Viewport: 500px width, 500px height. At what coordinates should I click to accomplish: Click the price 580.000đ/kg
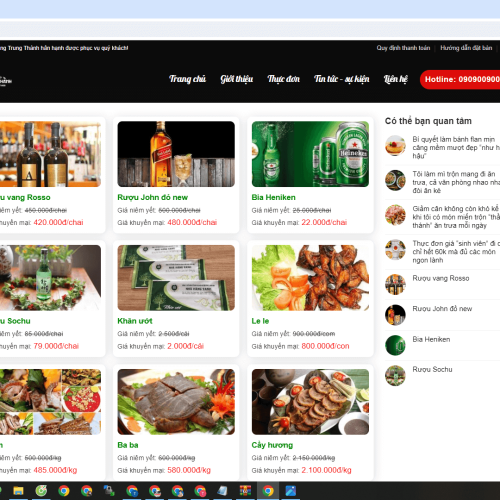coord(189,470)
